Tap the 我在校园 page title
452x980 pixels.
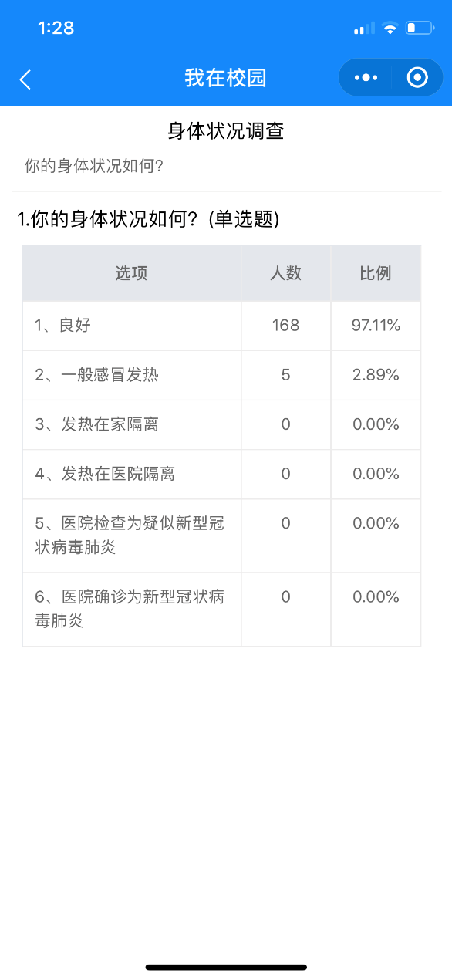(225, 78)
